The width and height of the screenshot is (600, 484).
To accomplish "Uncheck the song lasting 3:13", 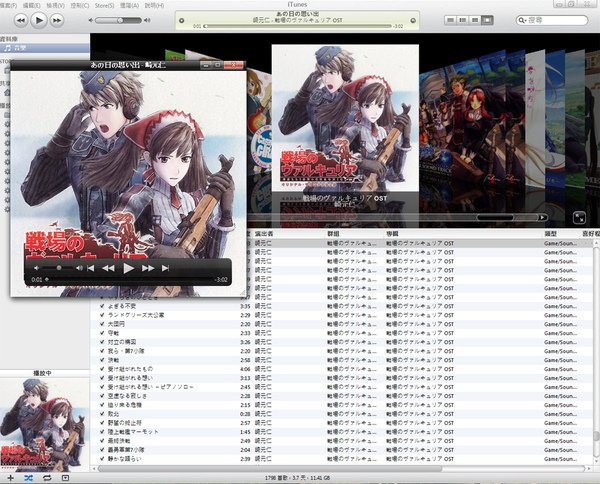I will pos(102,378).
